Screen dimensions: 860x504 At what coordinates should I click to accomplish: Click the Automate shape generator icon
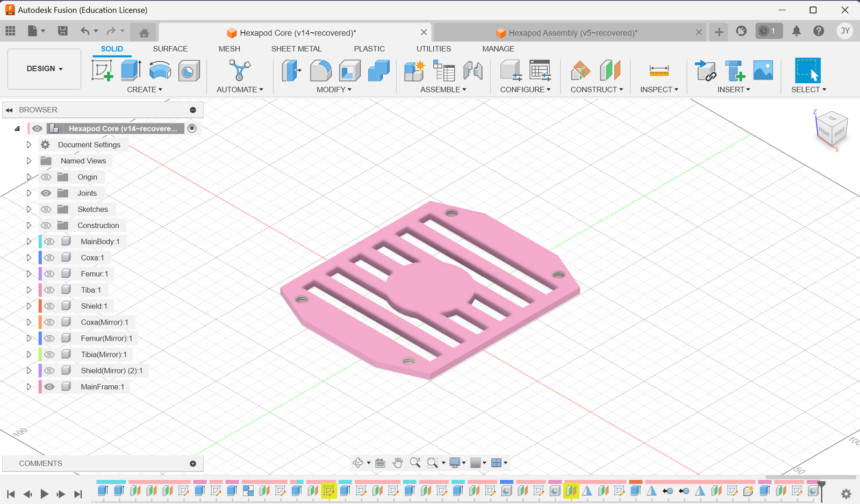[239, 70]
